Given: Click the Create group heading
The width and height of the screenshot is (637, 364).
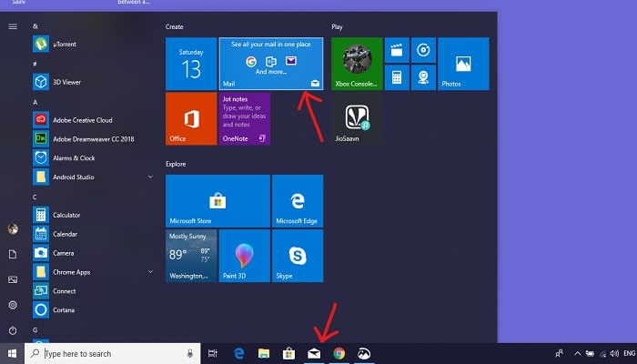Looking at the screenshot, I should pos(175,26).
